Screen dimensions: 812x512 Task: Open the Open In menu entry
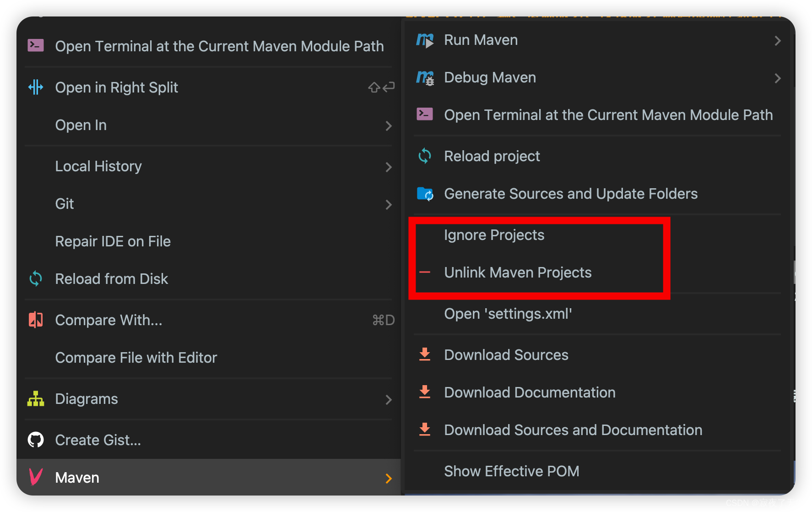pyautogui.click(x=209, y=125)
